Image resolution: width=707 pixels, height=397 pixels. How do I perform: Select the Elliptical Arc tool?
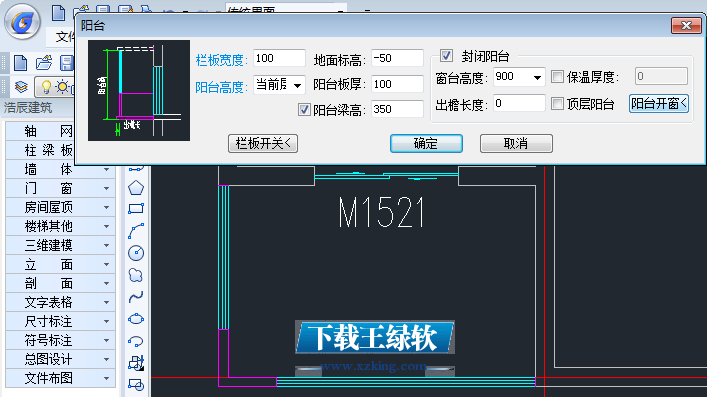136,341
